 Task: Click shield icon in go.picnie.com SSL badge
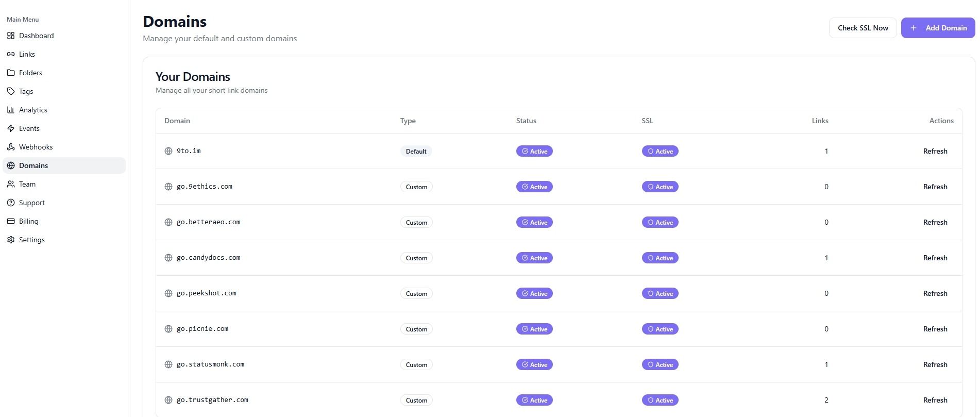[651, 329]
